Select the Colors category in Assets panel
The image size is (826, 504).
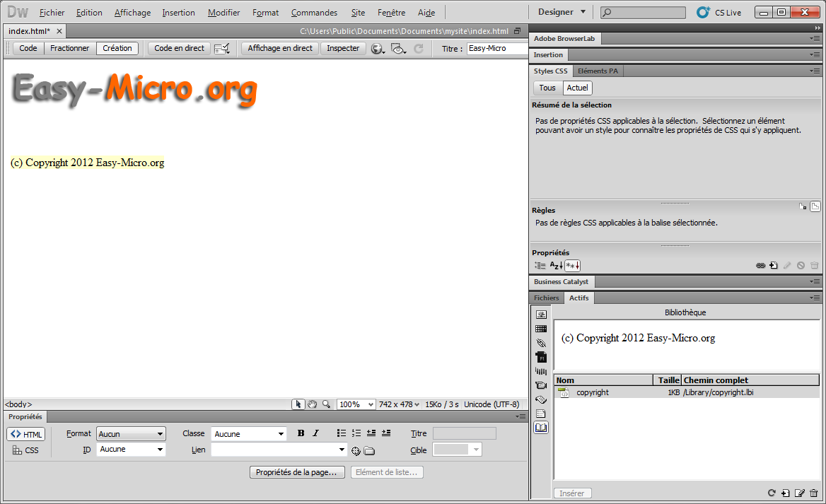pyautogui.click(x=541, y=329)
